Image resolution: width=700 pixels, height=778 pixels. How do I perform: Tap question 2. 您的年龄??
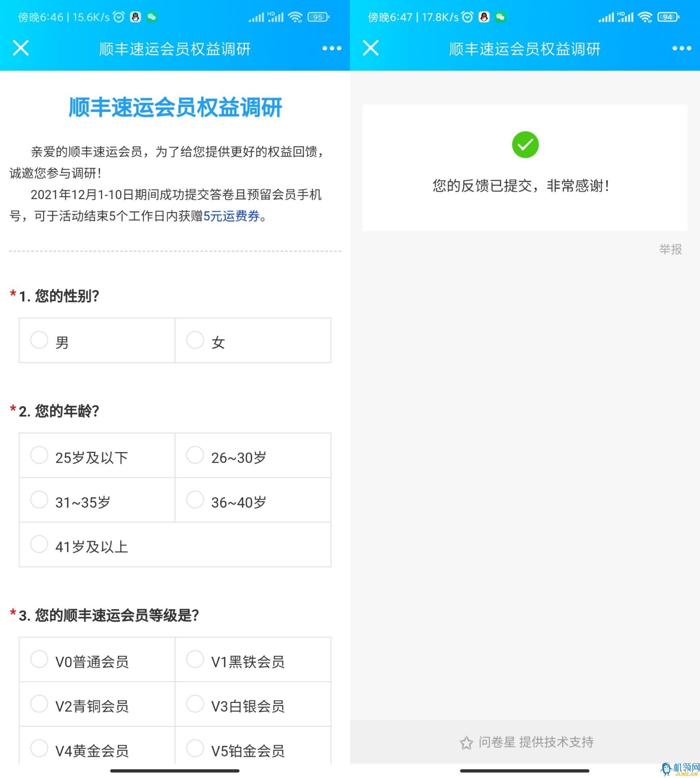[59, 411]
